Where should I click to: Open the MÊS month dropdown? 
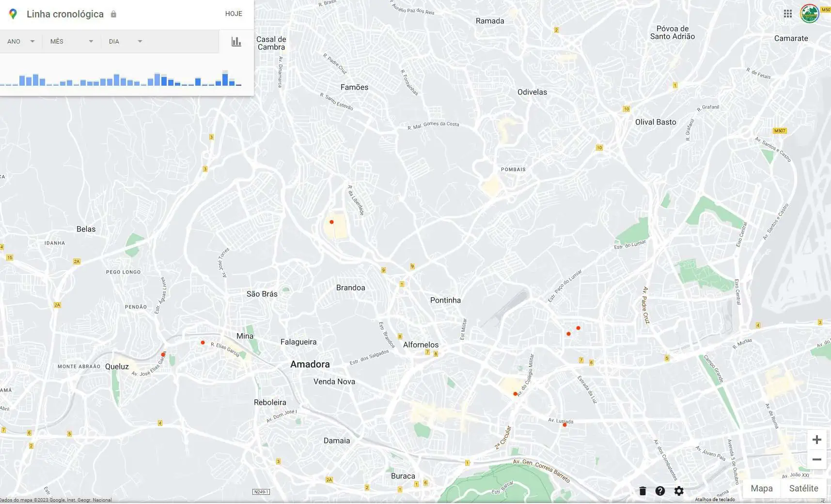pyautogui.click(x=72, y=42)
